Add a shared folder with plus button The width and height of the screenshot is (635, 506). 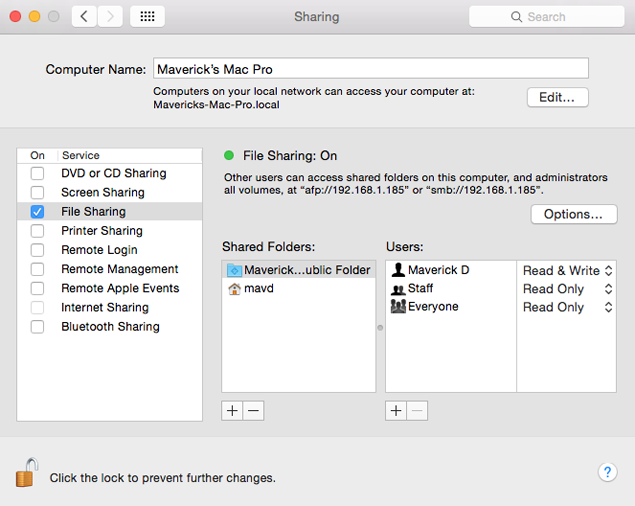[232, 411]
